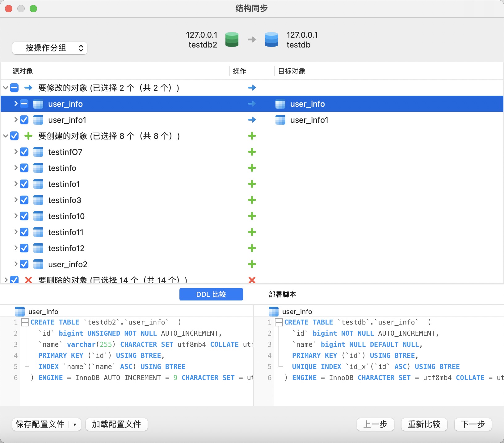Uncheck the user_info1 checkbox
Screen dimensions: 504x443
[x=24, y=120]
